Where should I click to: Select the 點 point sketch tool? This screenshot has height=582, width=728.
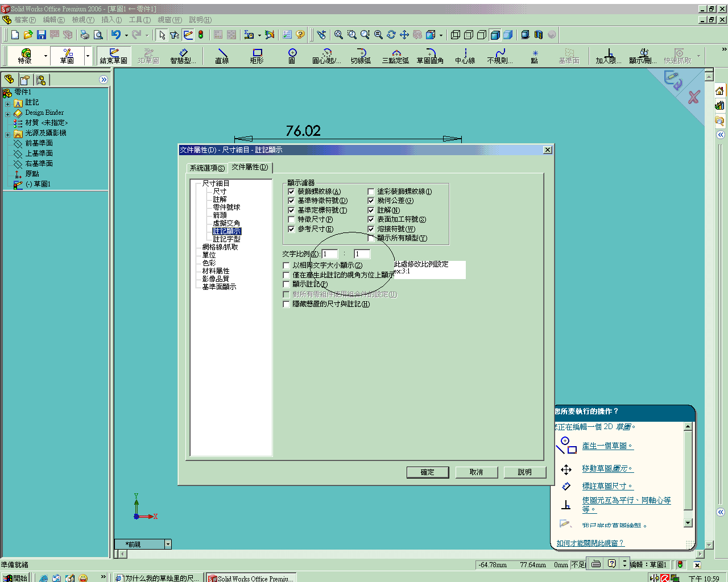[x=534, y=56]
